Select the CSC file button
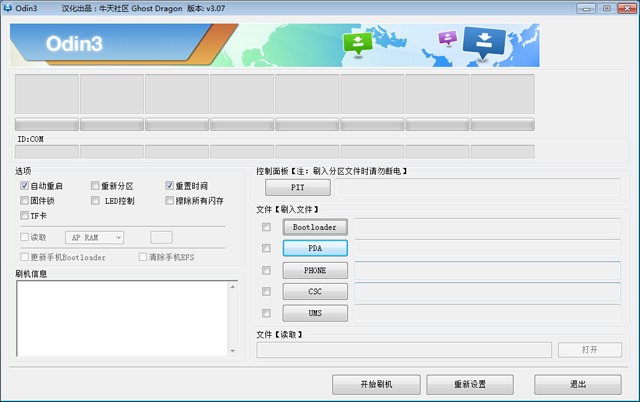This screenshot has width=640, height=402. click(315, 292)
